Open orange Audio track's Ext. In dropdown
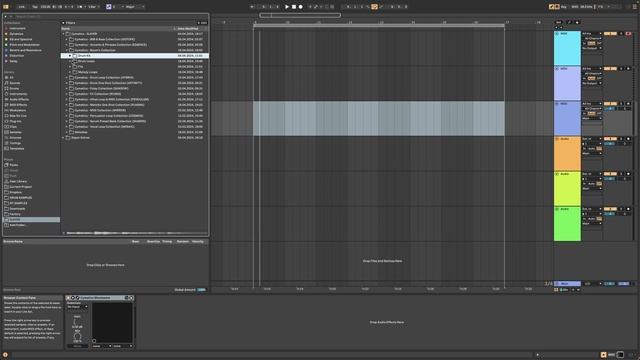Screen dimensions: 640x360 click(592, 139)
